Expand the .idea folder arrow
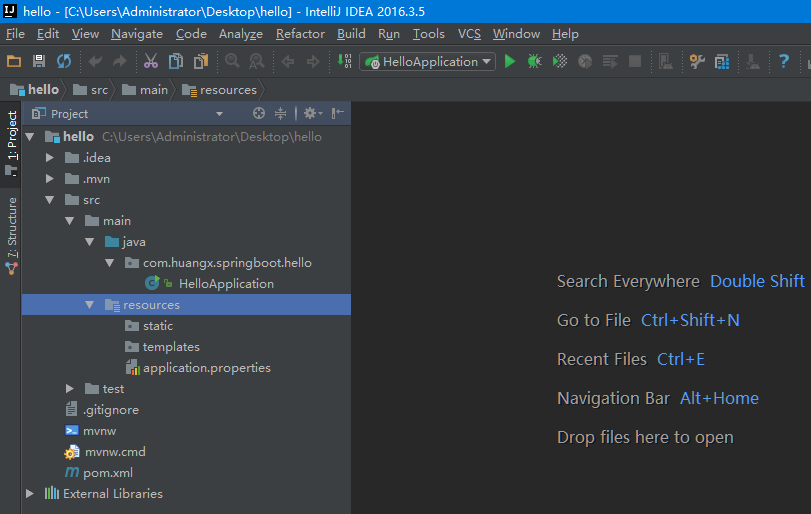The height and width of the screenshot is (514, 811). [50, 158]
